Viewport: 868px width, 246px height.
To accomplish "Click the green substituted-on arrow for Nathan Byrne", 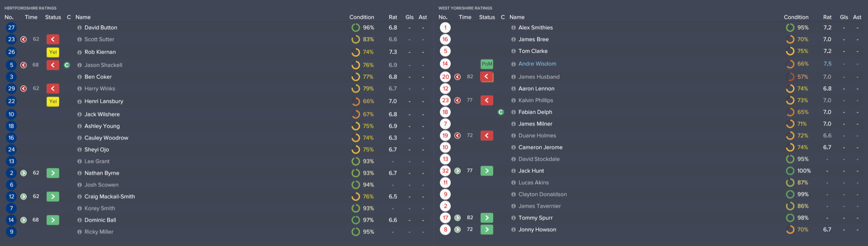I will tap(53, 173).
